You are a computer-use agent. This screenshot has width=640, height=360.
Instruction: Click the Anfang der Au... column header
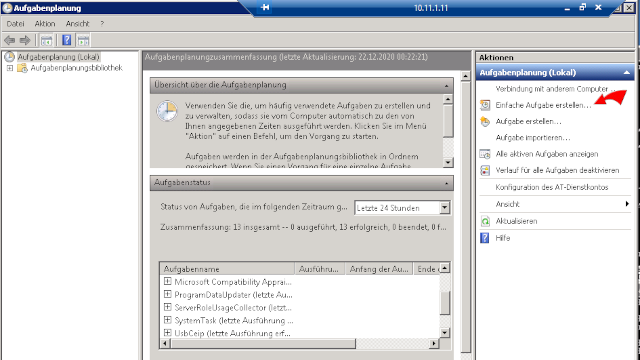point(379,269)
